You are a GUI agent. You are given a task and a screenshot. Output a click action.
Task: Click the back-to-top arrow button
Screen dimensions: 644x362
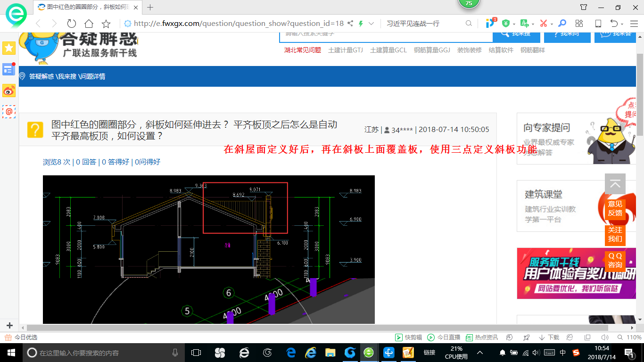coord(615,184)
